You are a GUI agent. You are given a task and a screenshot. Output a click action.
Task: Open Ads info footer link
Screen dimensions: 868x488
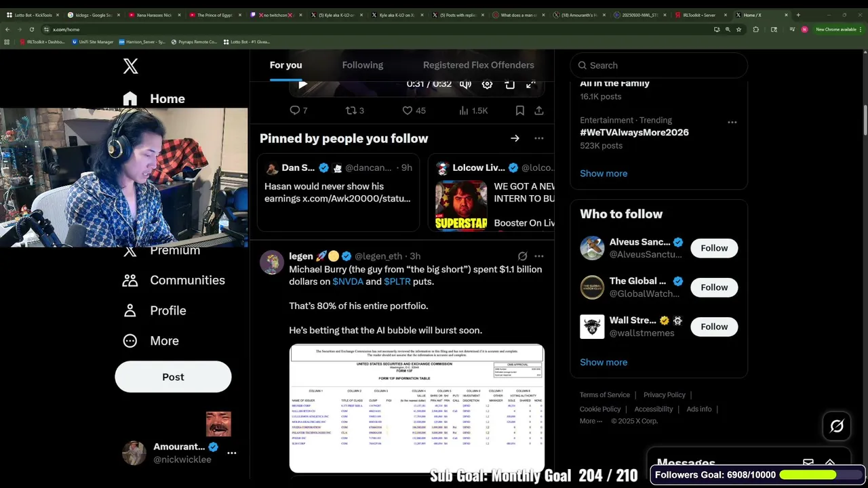(698, 409)
